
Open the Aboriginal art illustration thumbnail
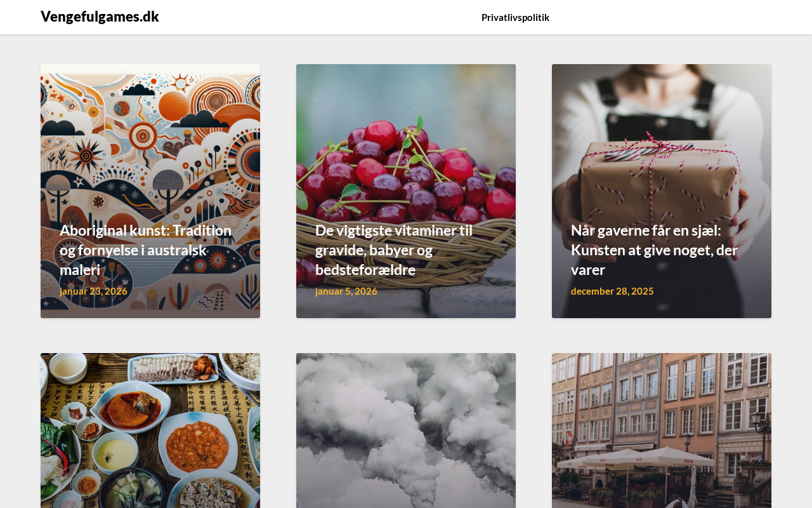pos(150,191)
